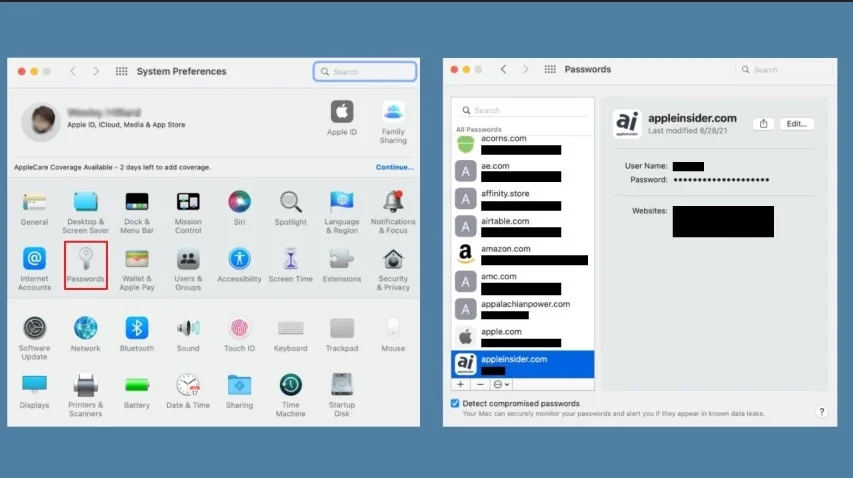Open Family Sharing settings
This screenshot has width=853, height=478.
click(393, 121)
